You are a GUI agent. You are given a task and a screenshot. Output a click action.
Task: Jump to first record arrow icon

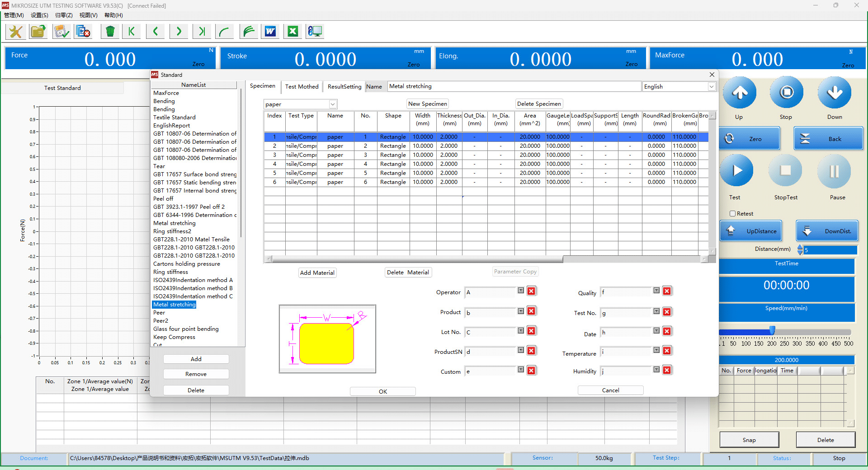[132, 32]
